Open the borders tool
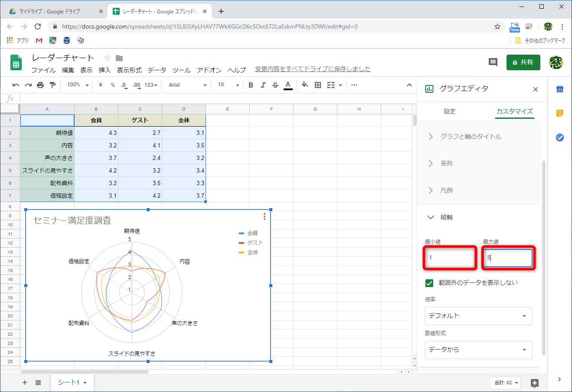The height and width of the screenshot is (392, 572). tap(318, 85)
